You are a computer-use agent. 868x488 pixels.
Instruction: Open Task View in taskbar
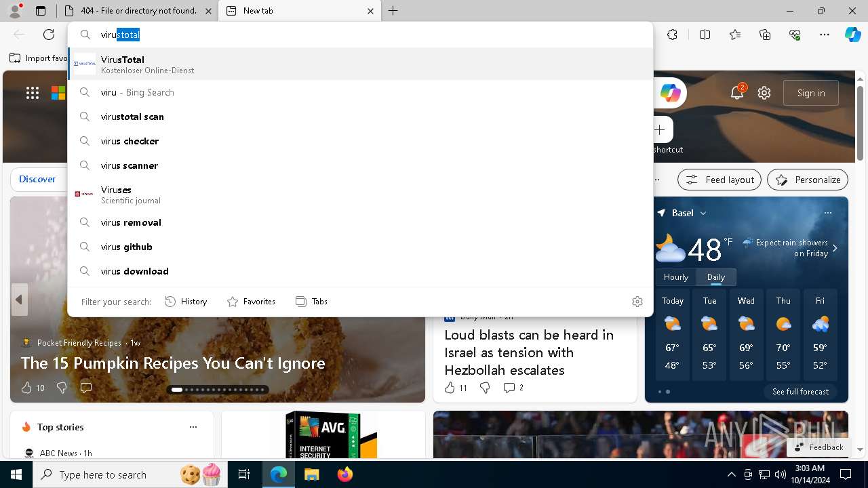(244, 474)
